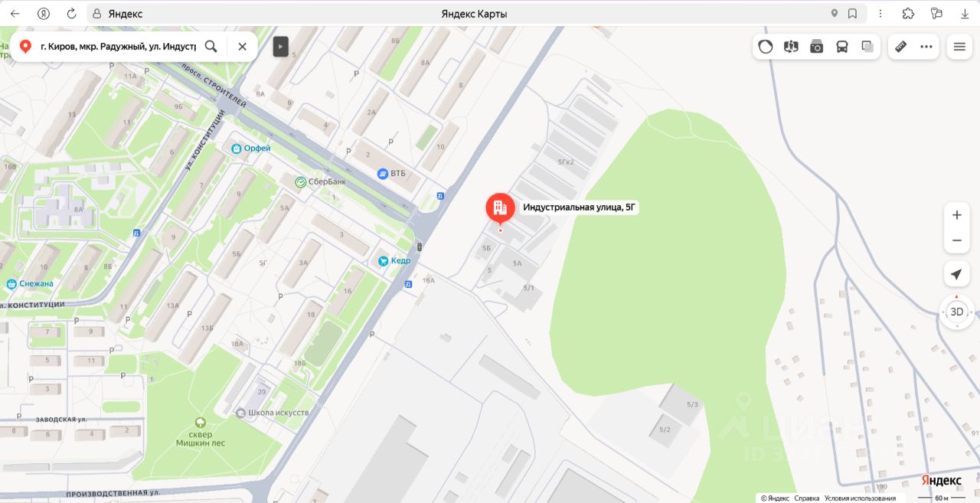Zoom in with the plus button
Image resolution: width=980 pixels, height=503 pixels.
(956, 215)
